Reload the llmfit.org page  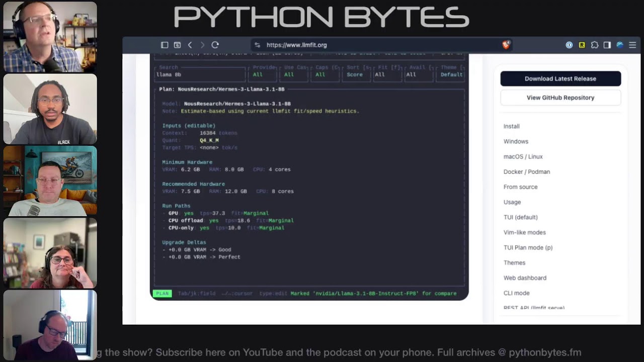(215, 45)
